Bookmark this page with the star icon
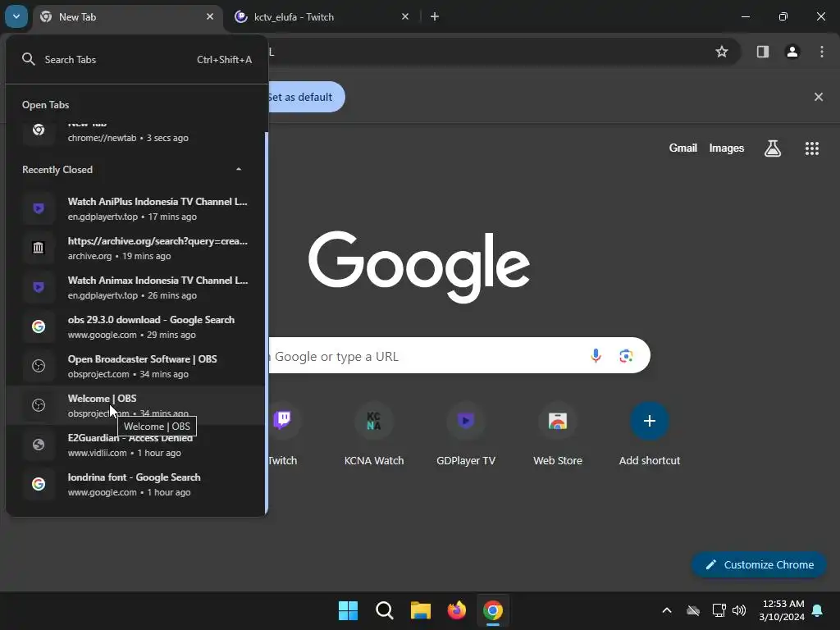The height and width of the screenshot is (630, 840). 722,52
